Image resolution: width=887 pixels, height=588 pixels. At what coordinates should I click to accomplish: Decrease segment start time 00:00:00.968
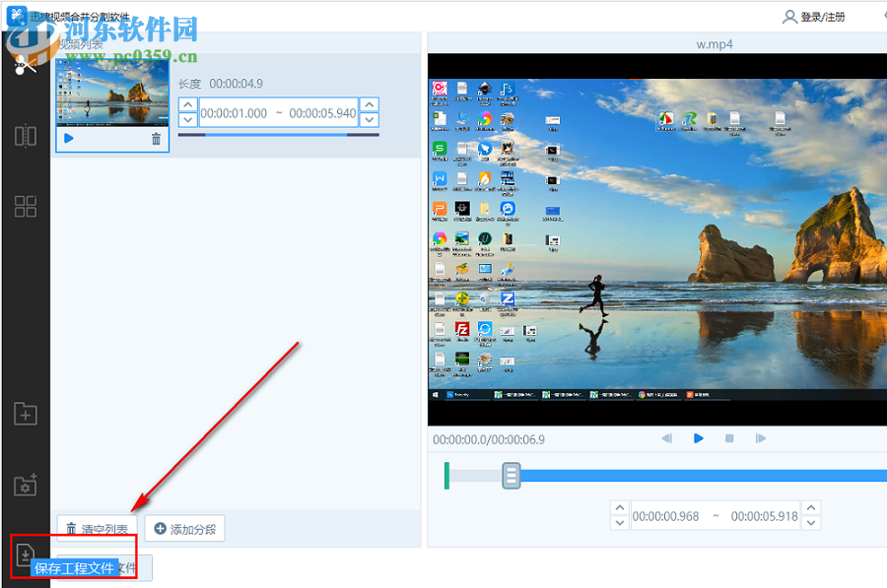click(620, 522)
